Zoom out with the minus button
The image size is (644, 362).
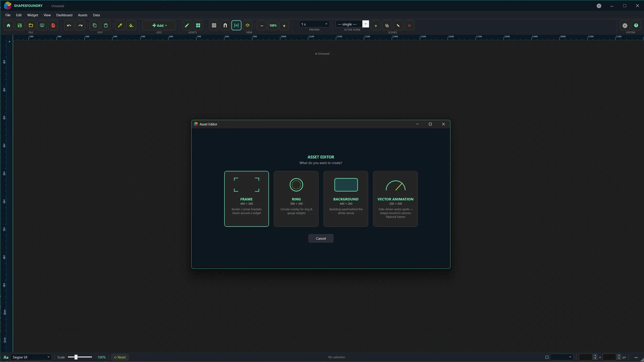pos(262,25)
